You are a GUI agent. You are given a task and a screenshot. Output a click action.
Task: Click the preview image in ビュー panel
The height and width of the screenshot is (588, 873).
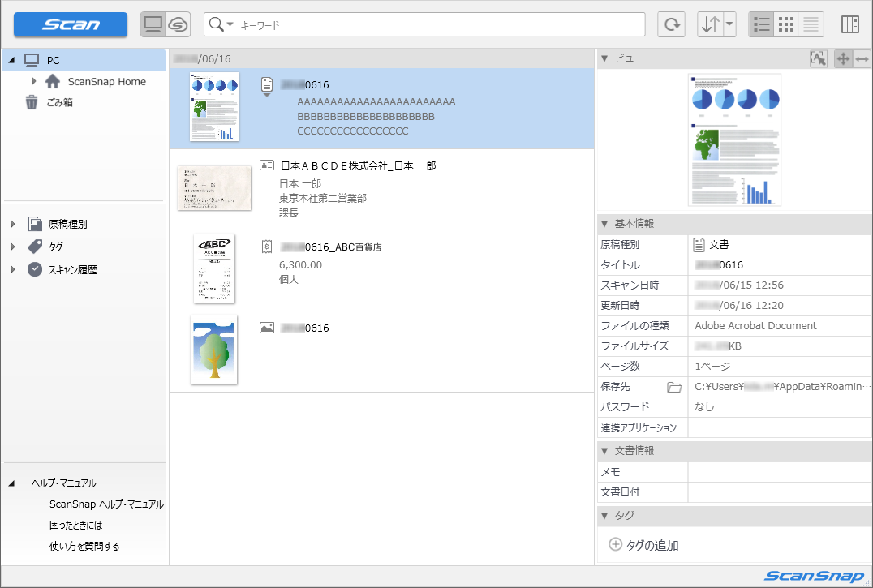click(x=734, y=139)
